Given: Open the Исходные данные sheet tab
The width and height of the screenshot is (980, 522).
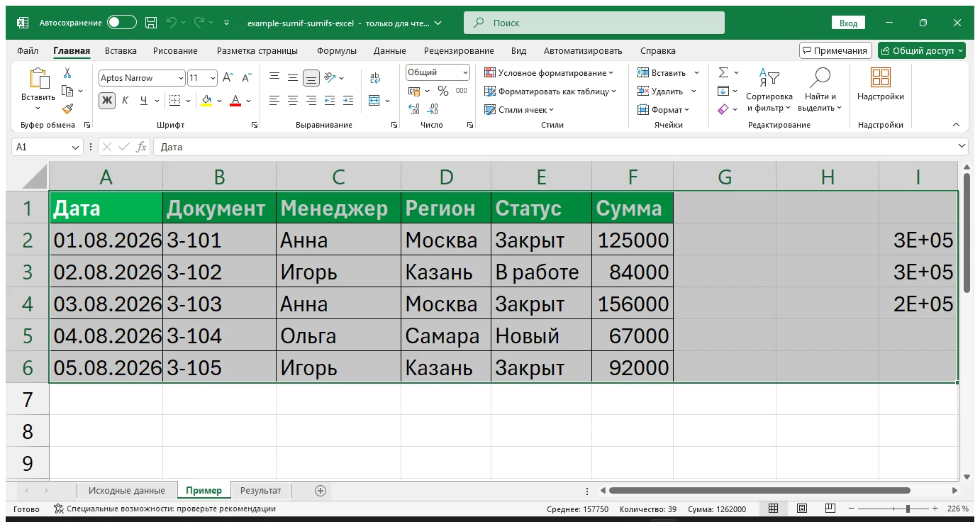Looking at the screenshot, I should tap(126, 491).
